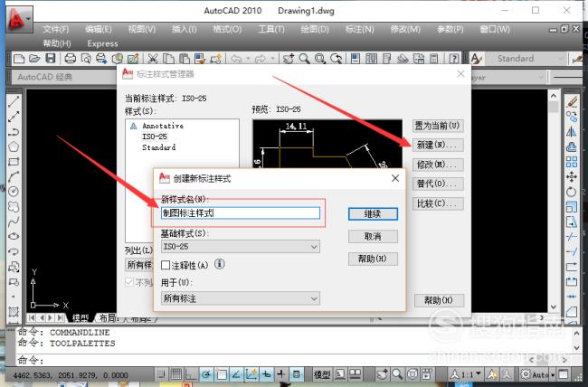The height and width of the screenshot is (387, 588).
Task: Switch to the 布局1 layout tab
Action: [x=108, y=318]
